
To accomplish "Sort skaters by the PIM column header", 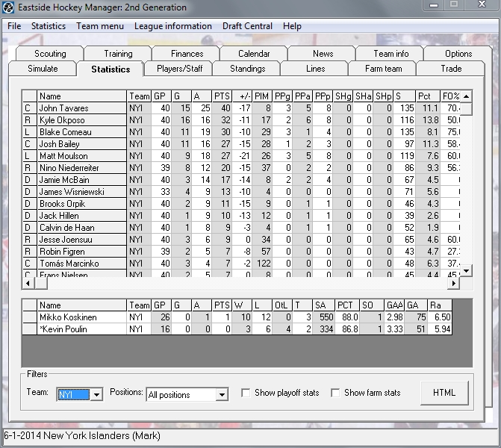I will (262, 96).
